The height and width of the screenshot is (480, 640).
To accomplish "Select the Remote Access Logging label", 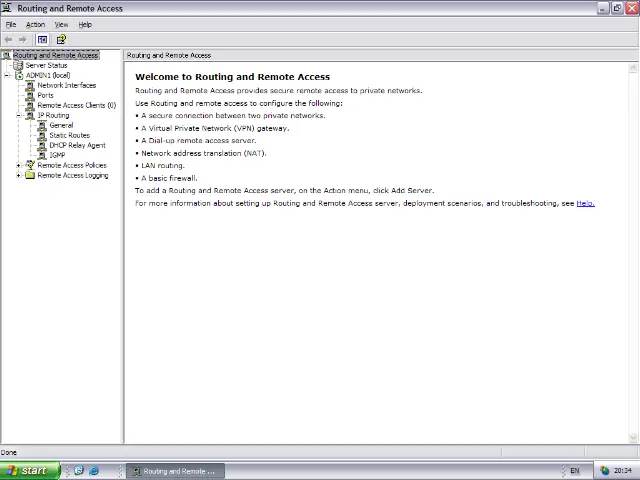I will click(73, 176).
